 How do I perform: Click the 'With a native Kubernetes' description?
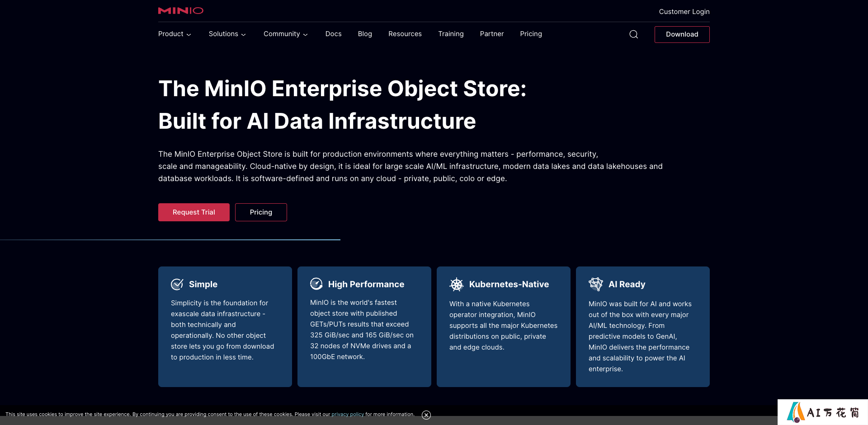pyautogui.click(x=503, y=326)
